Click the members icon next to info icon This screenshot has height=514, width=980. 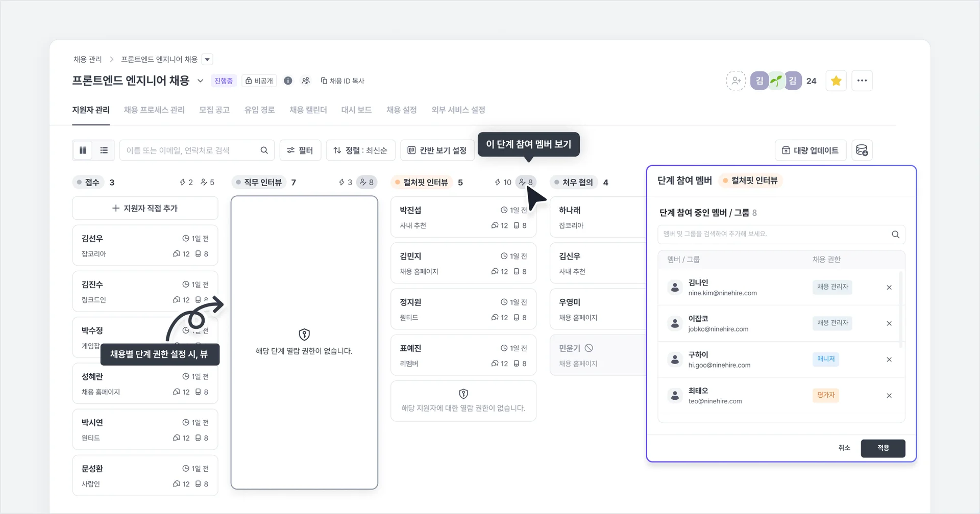click(x=306, y=81)
